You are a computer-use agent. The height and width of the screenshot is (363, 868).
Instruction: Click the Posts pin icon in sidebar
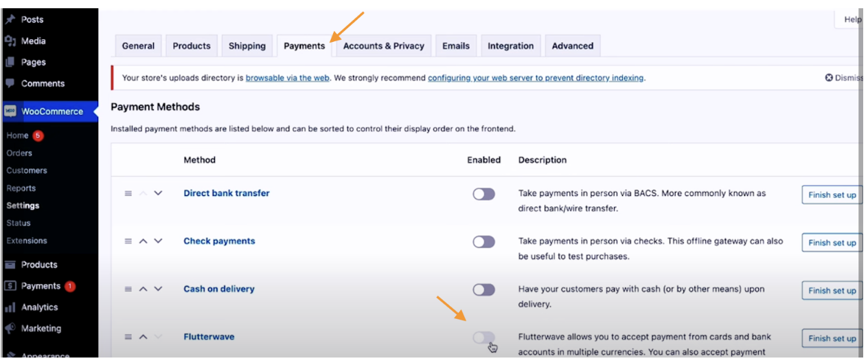[10, 19]
